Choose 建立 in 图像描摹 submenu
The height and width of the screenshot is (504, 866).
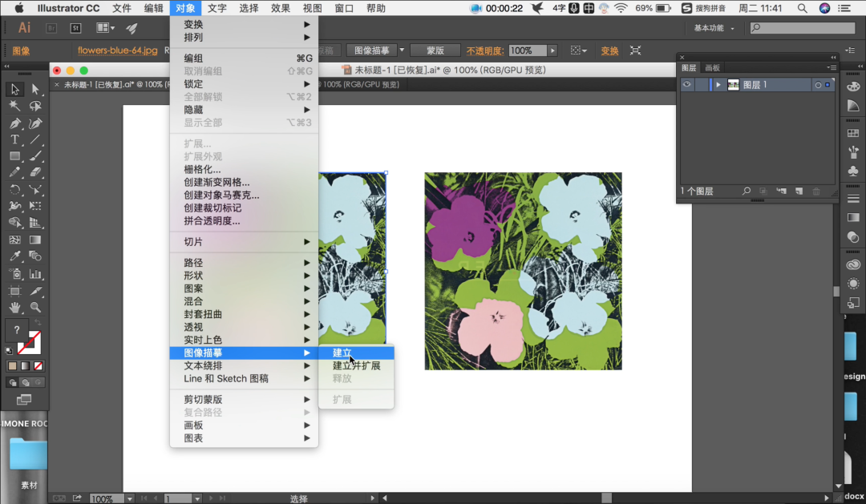pos(356,353)
